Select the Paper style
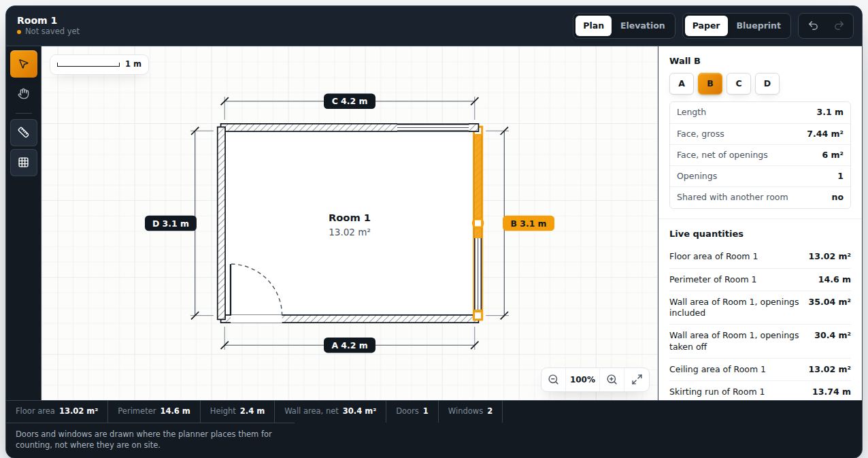 pos(706,26)
